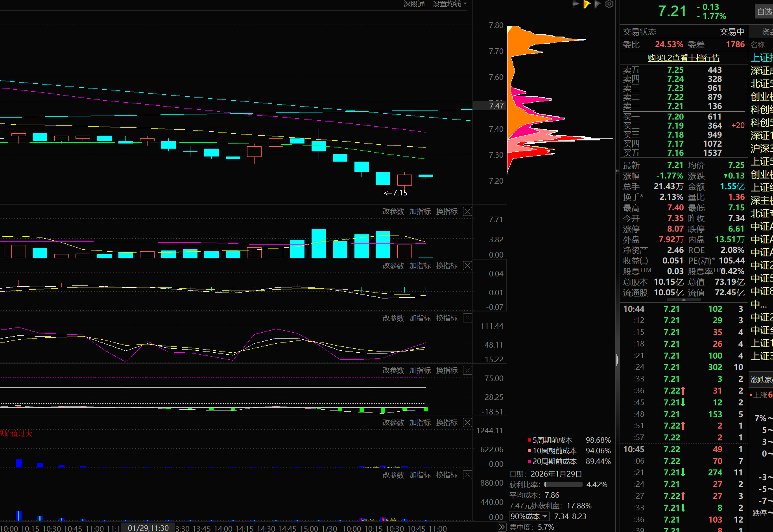This screenshot has height=532, width=773.
Task: Click 加指标 on the MACD panel
Action: 420,266
